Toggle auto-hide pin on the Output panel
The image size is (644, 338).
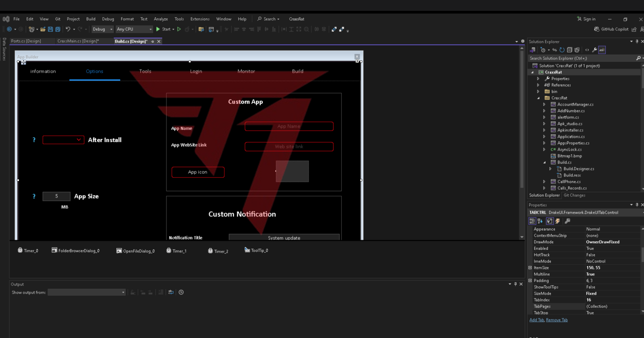coord(515,284)
